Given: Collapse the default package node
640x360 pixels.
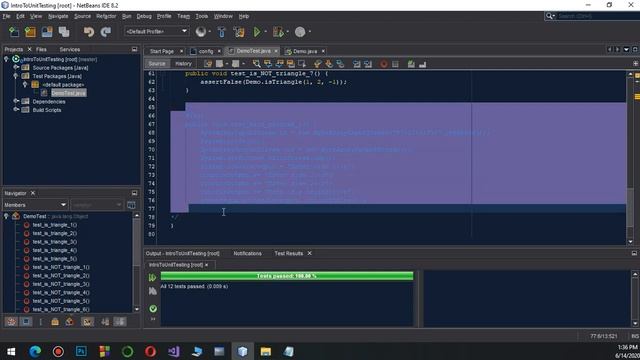Looking at the screenshot, I should [x=24, y=84].
